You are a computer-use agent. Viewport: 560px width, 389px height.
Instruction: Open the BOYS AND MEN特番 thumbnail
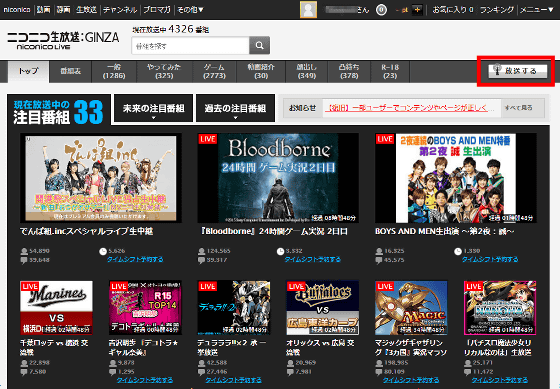point(456,178)
